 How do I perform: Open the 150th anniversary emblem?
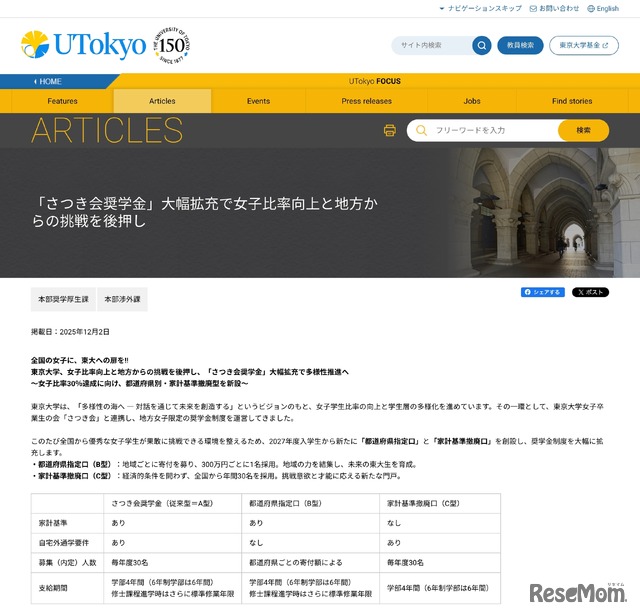(x=172, y=45)
